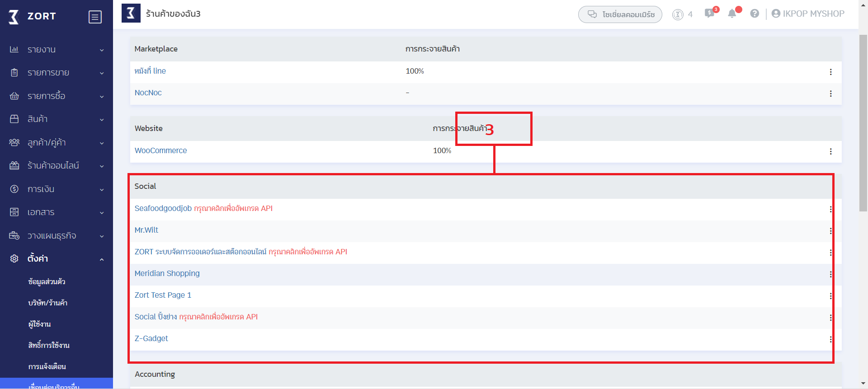Click the โซเชียลคอมเมิร์ซ button

tap(620, 14)
